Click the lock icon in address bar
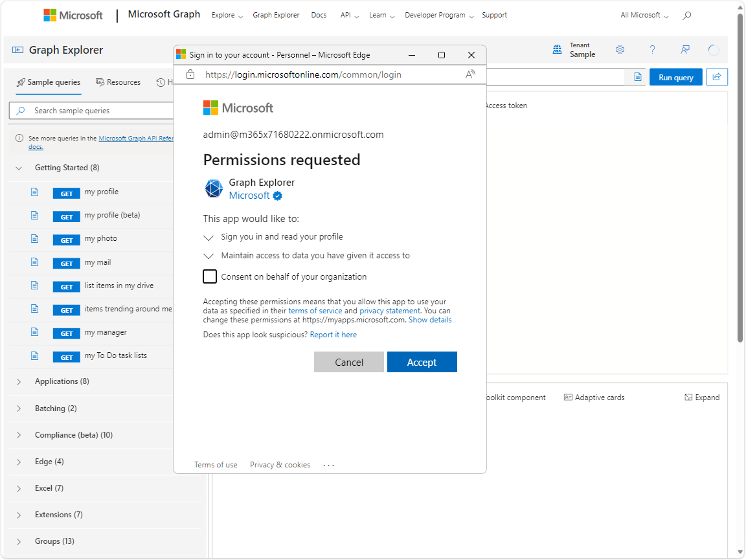This screenshot has width=746, height=560. 190,74
